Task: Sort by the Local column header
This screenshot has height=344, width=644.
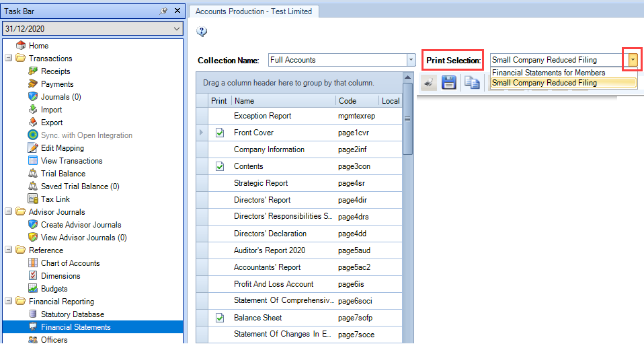Action: [390, 101]
